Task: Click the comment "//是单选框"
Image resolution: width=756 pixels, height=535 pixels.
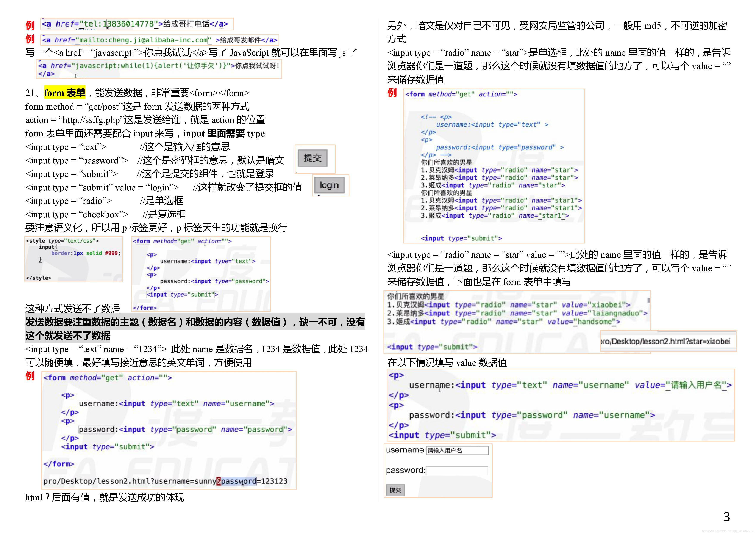Action: point(161,201)
